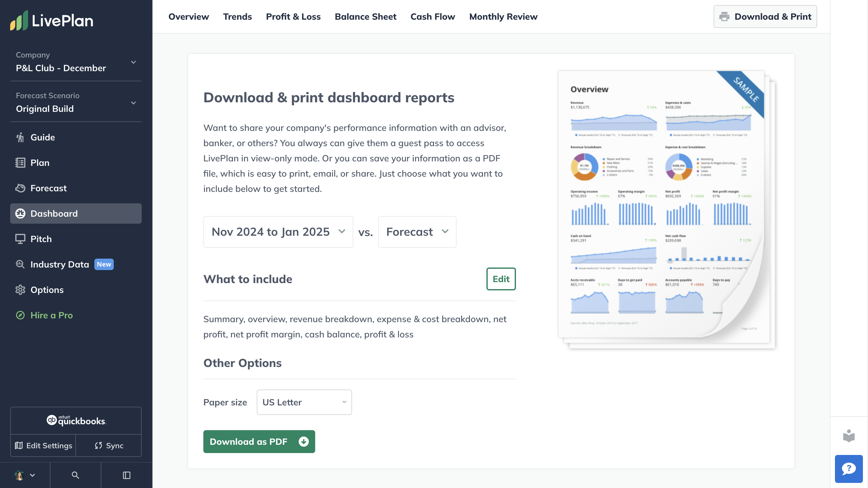Switch to the Cash Flow tab
The image size is (868, 488).
pos(433,17)
